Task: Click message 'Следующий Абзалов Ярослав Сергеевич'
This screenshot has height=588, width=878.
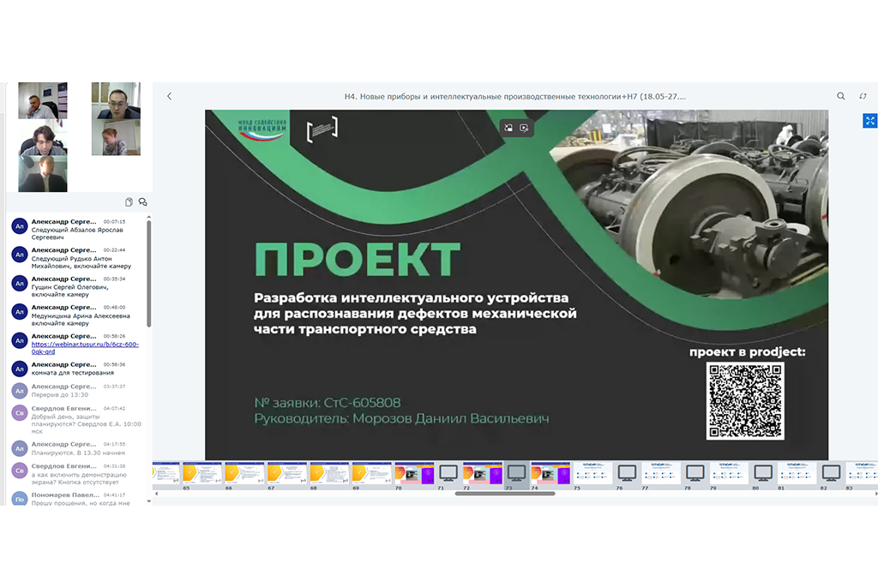Action: (77, 233)
